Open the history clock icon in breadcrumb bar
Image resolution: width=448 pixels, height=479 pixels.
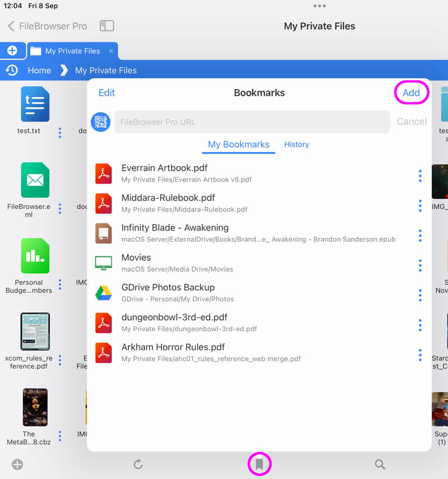pyautogui.click(x=12, y=71)
